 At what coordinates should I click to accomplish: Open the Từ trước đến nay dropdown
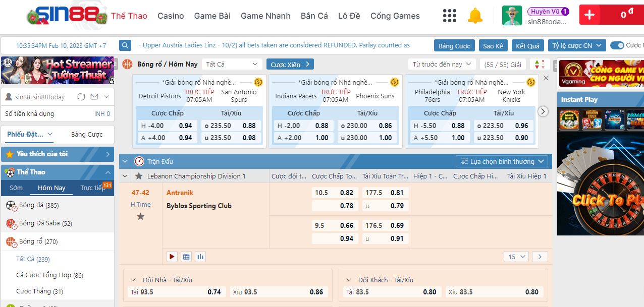442,65
